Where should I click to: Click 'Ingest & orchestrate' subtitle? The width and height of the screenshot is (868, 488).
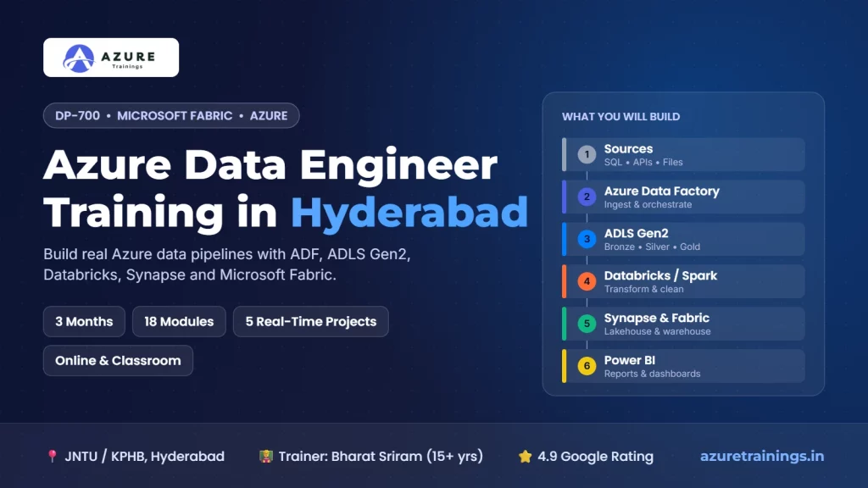point(648,205)
